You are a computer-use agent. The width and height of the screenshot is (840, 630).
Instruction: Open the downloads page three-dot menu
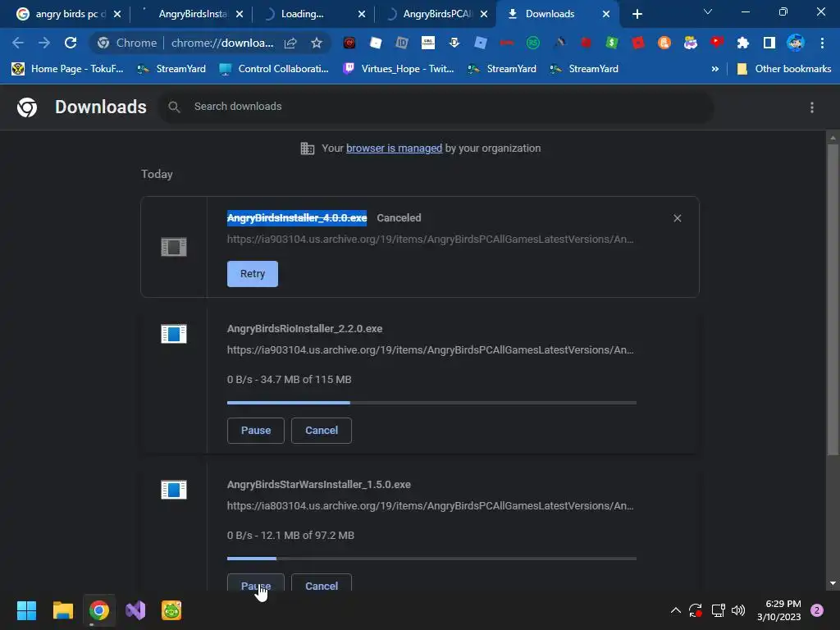click(811, 107)
